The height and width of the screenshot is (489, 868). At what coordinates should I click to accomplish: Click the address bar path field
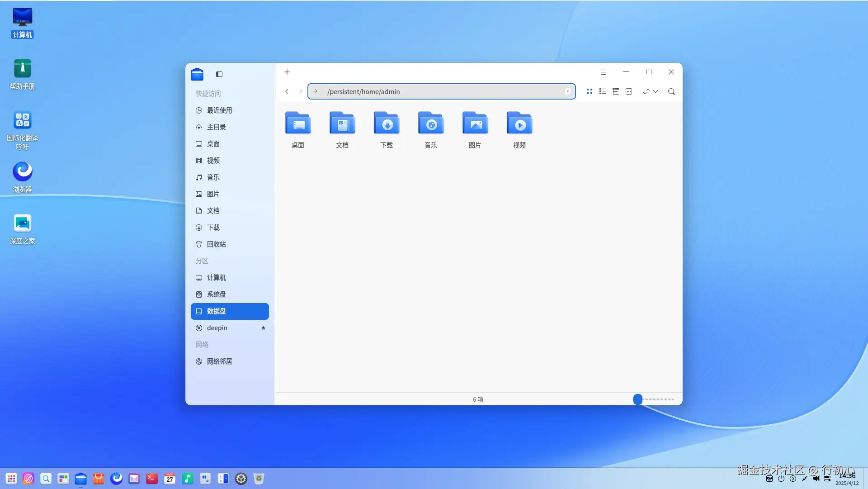tap(441, 91)
